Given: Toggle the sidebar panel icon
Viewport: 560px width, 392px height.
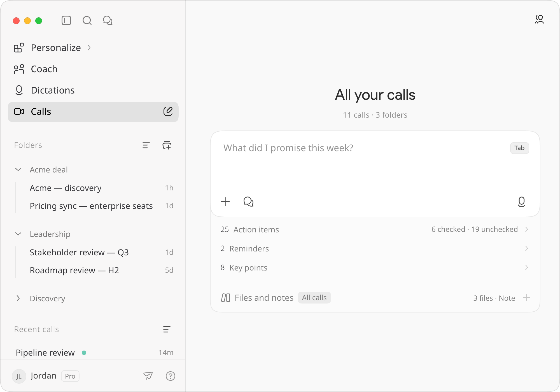Looking at the screenshot, I should pos(66,21).
